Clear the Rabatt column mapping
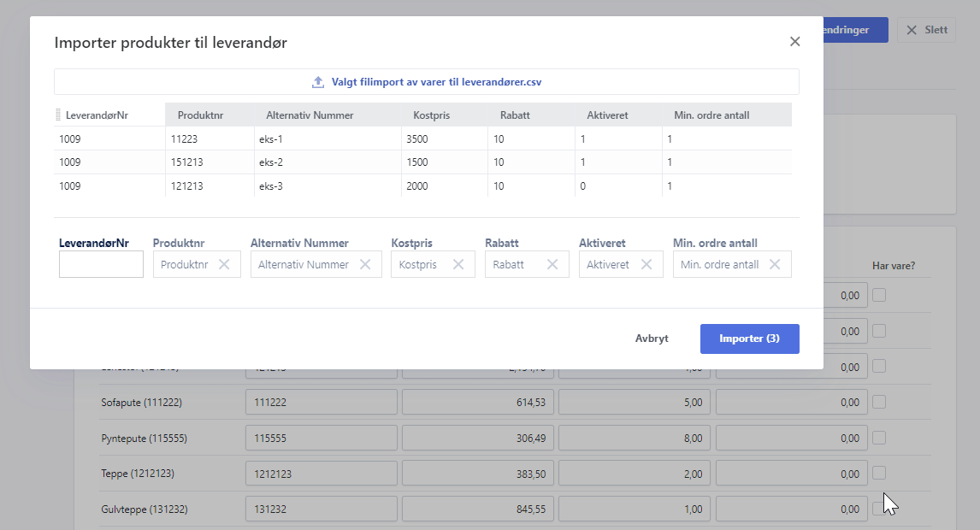The width and height of the screenshot is (980, 530). [552, 265]
